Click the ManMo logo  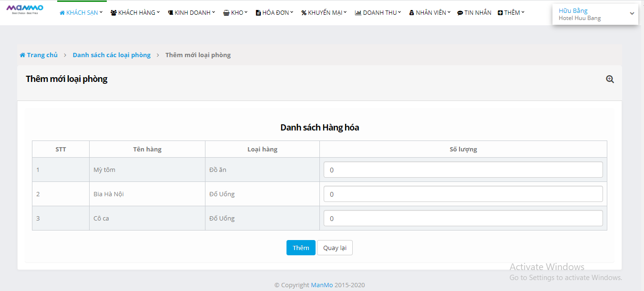[x=25, y=9]
